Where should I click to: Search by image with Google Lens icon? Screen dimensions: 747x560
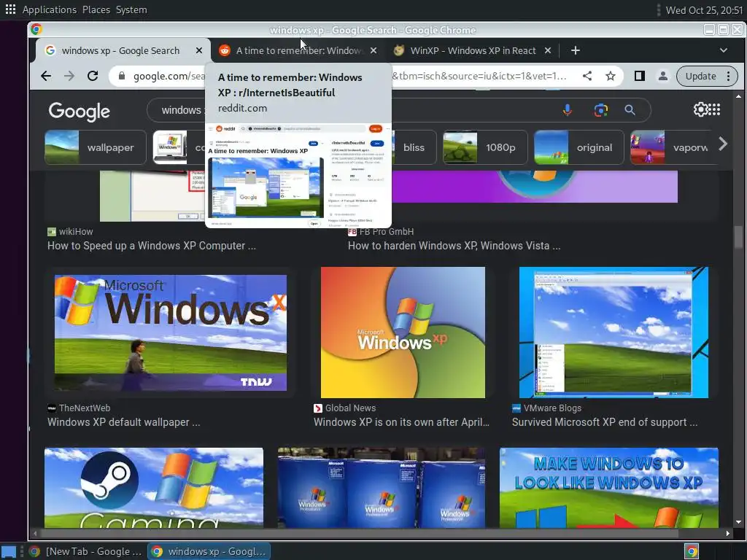point(601,111)
